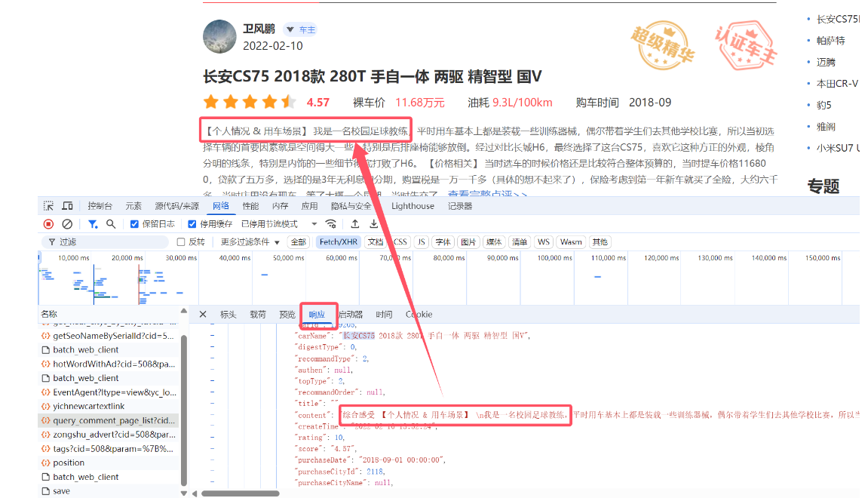Viewport: 868px width, 498px height.
Task: Toggle 停用缓存 disable cache checkbox
Action: (x=192, y=224)
